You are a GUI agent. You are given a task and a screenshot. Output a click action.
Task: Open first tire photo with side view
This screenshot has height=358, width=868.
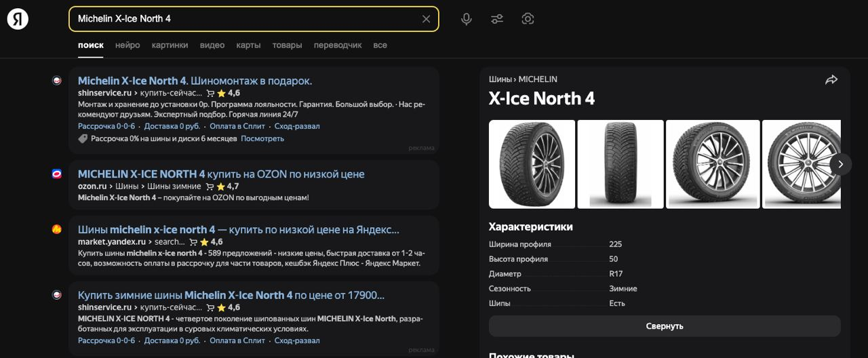point(532,164)
